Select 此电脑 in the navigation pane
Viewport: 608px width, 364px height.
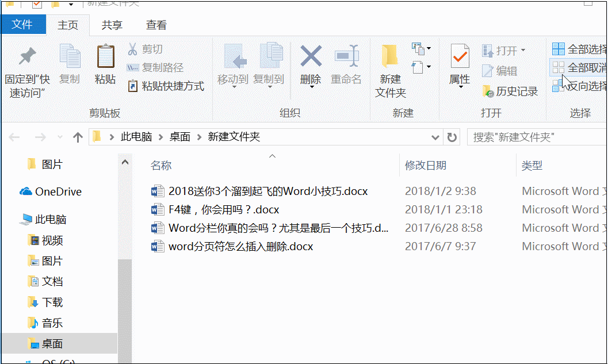click(x=43, y=220)
